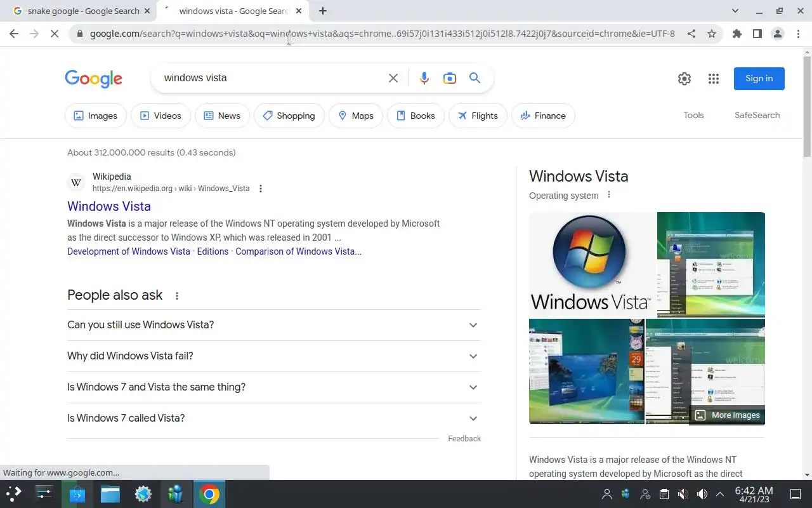Open the Editions sublink
Screen dimensions: 812x508
[x=213, y=251]
